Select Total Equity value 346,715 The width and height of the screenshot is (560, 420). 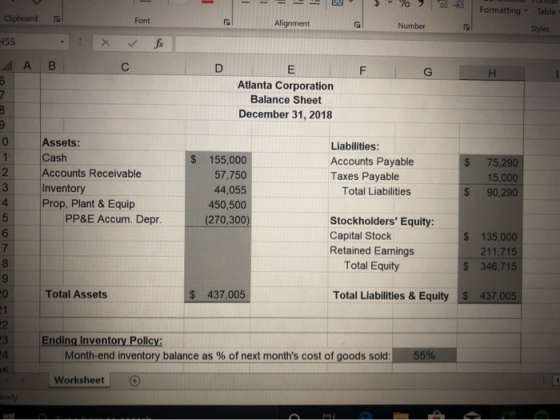pos(490,266)
